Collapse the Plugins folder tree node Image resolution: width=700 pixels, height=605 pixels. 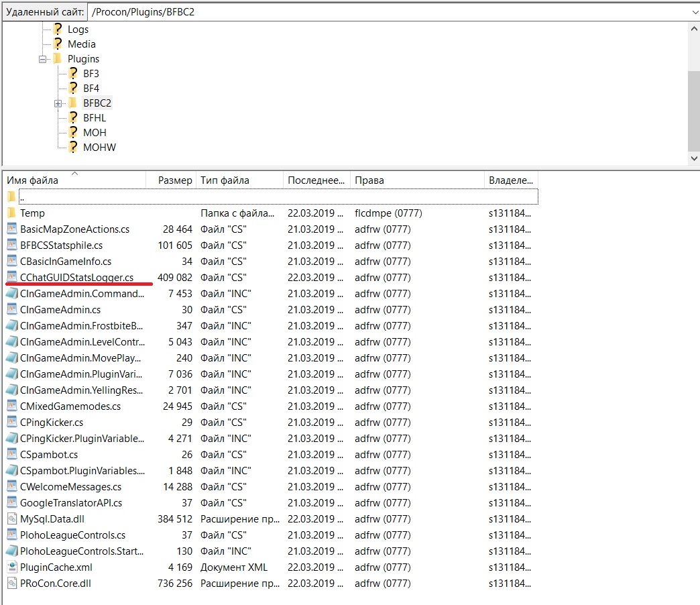[x=42, y=59]
